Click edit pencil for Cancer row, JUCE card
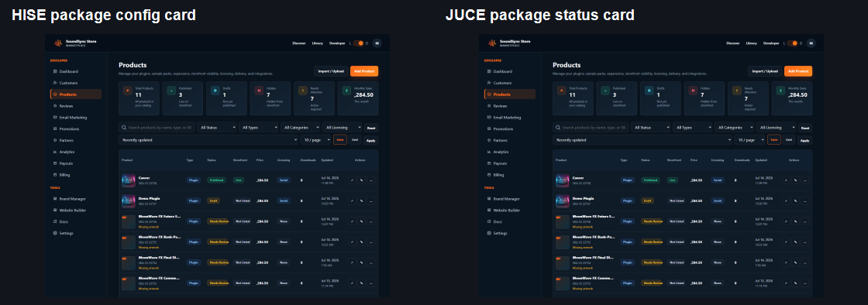This screenshot has height=305, width=868. [795, 180]
